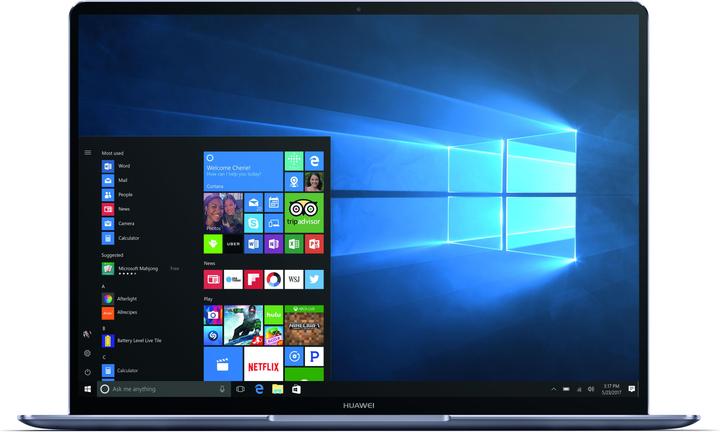Open File Explorer from the taskbar
This screenshot has height=432, width=720.
pos(277,389)
